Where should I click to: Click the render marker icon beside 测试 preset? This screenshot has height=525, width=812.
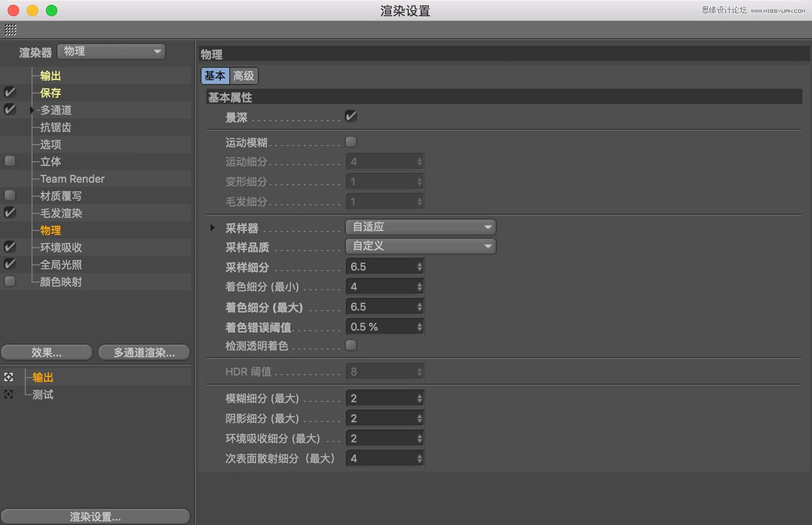pos(7,394)
